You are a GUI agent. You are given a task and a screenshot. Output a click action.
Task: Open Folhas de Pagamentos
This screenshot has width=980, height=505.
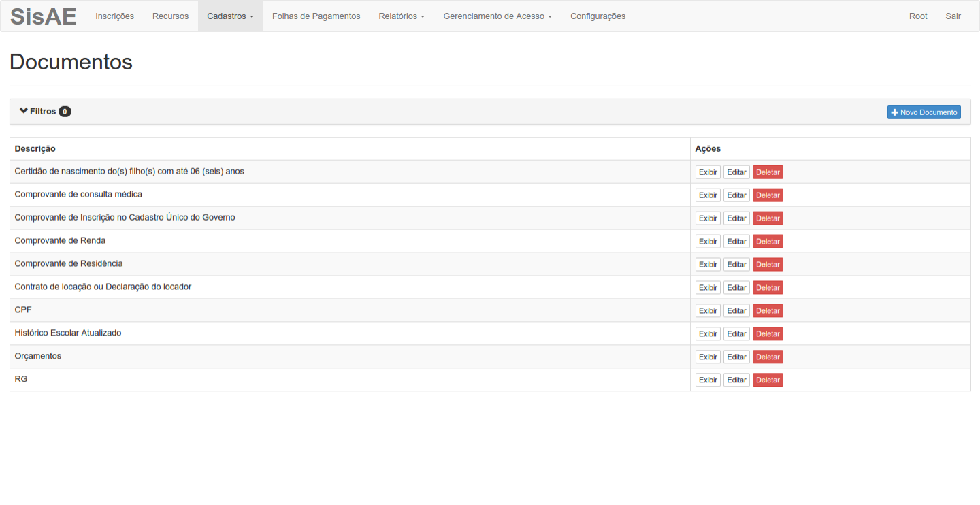(x=316, y=16)
